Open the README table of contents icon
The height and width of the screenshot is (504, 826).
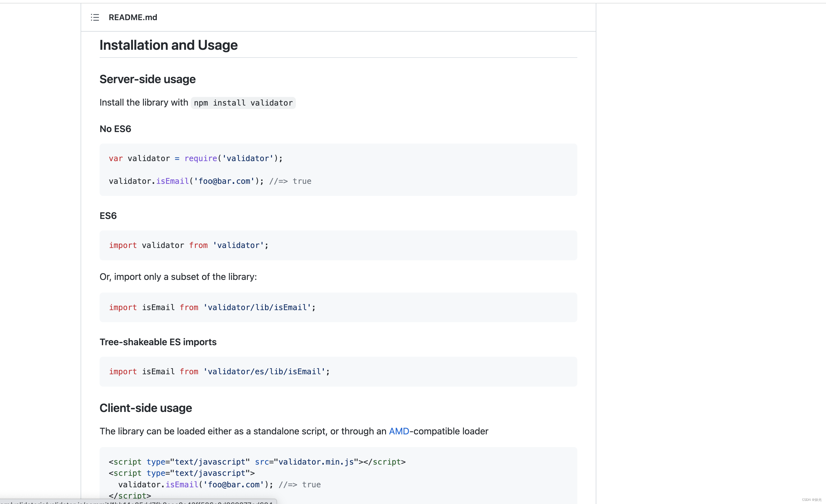click(x=95, y=18)
